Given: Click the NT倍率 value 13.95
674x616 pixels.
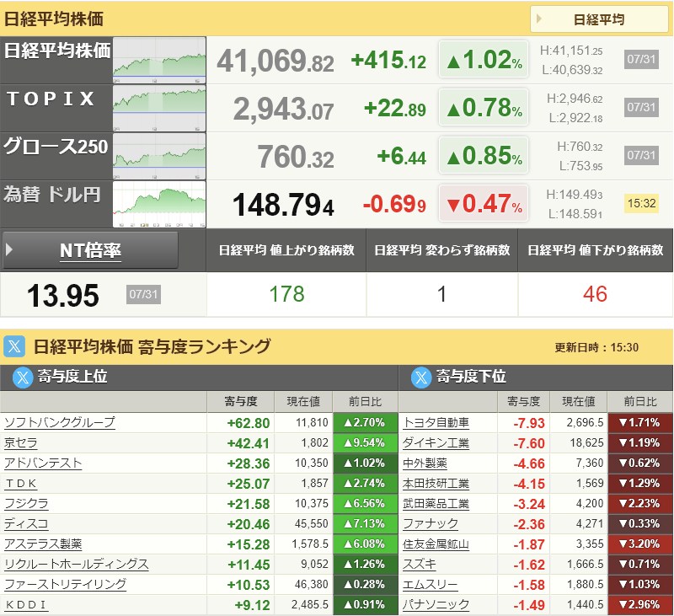Looking at the screenshot, I should (62, 296).
